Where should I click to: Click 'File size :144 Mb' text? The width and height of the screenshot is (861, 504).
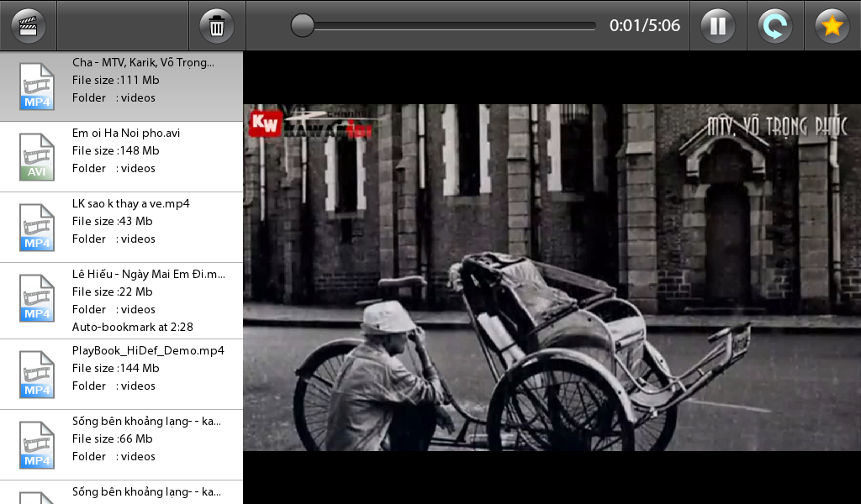coord(115,368)
